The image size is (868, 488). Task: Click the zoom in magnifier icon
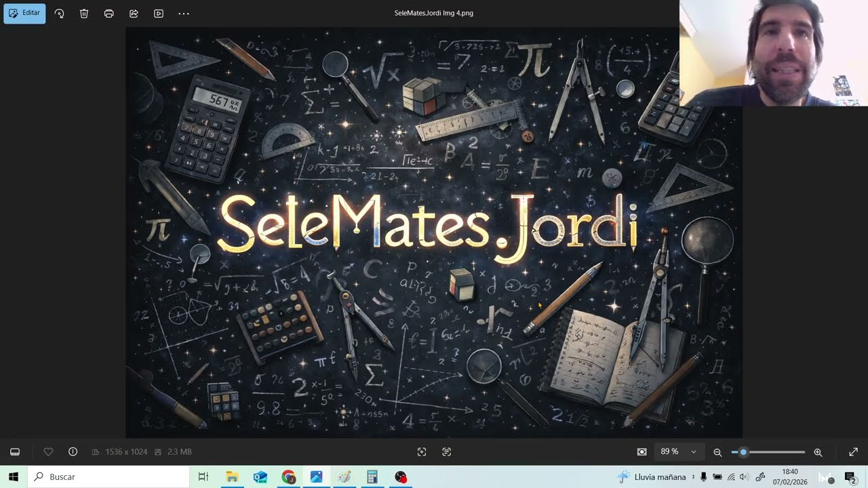tap(818, 452)
